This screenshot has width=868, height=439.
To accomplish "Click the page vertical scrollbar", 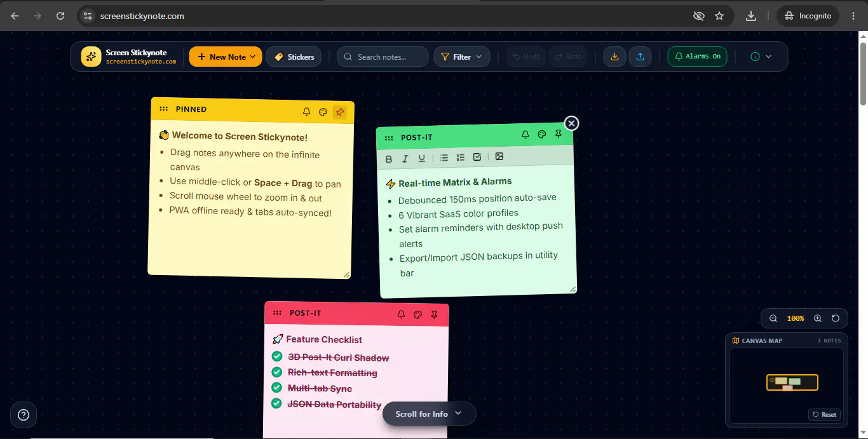I will pyautogui.click(x=863, y=74).
